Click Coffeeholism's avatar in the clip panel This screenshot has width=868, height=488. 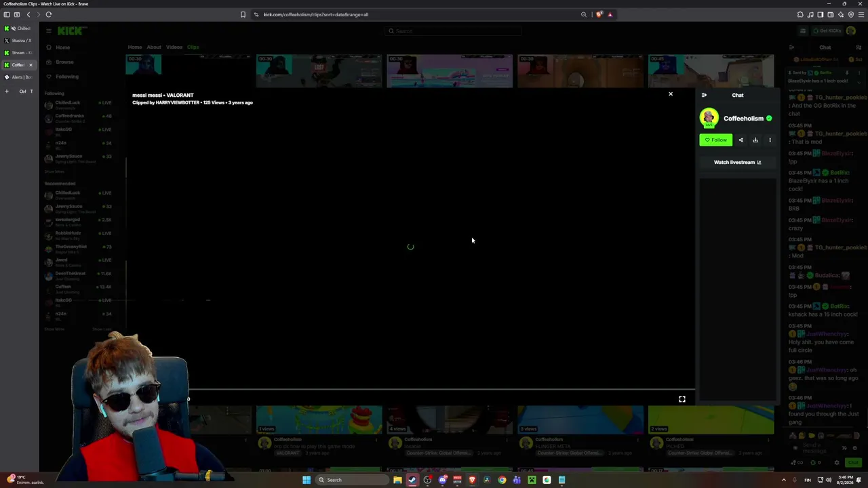click(709, 118)
